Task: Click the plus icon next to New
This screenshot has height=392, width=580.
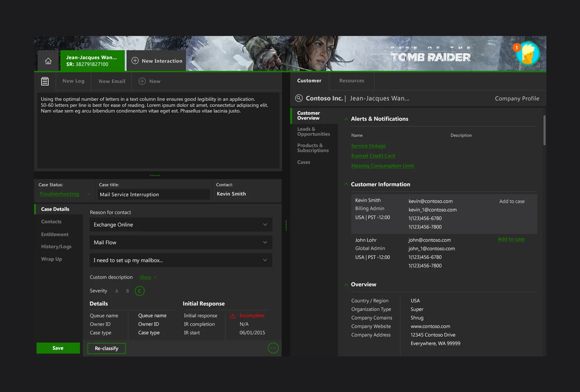Action: tap(142, 81)
